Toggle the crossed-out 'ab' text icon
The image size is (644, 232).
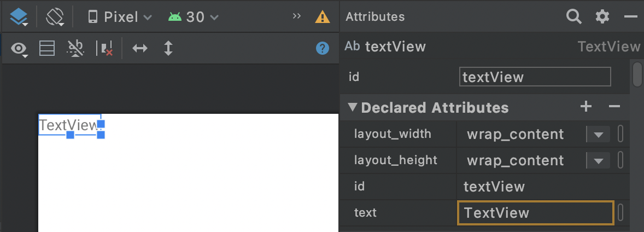tap(75, 48)
